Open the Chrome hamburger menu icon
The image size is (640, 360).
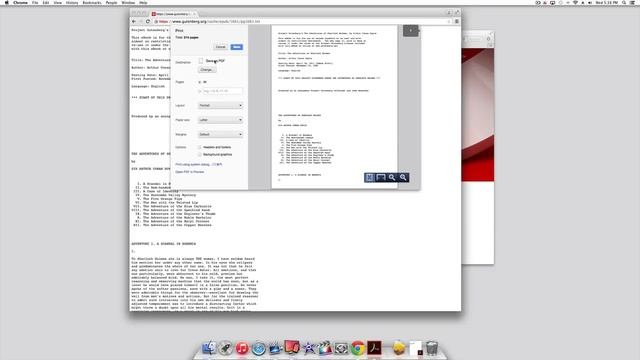pyautogui.click(x=457, y=21)
